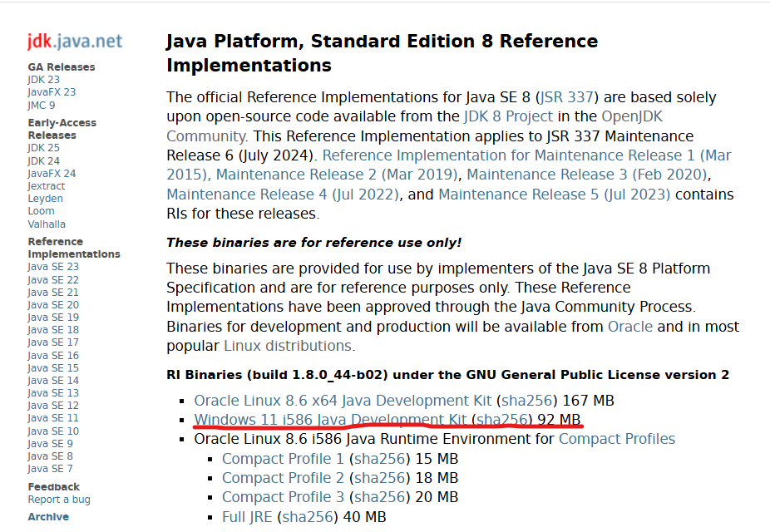770x532 pixels.
Task: Download Windows 11 i586 Java Development Kit
Action: [330, 420]
